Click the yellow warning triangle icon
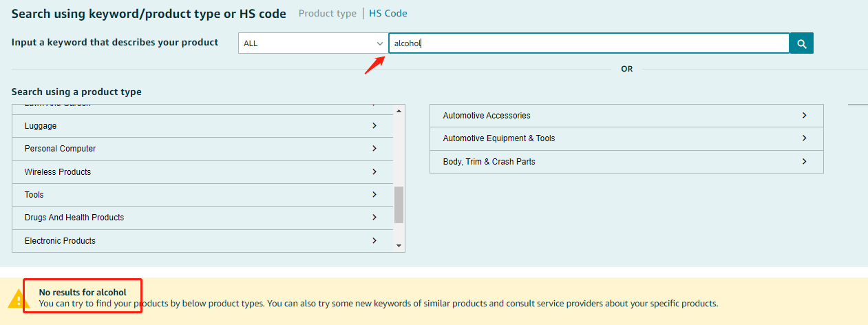This screenshot has width=868, height=325. tap(18, 298)
